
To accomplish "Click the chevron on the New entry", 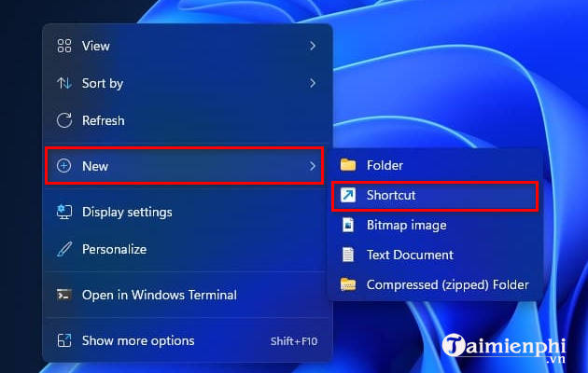I will [312, 166].
